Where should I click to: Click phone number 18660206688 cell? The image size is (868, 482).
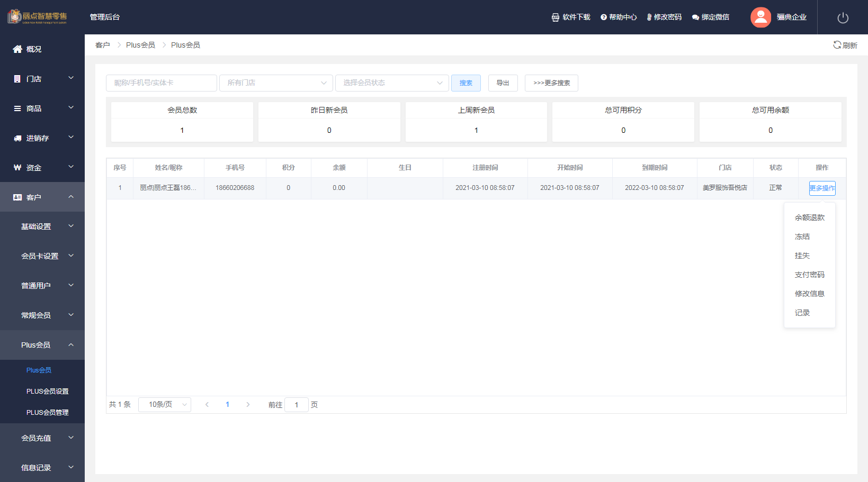[235, 188]
